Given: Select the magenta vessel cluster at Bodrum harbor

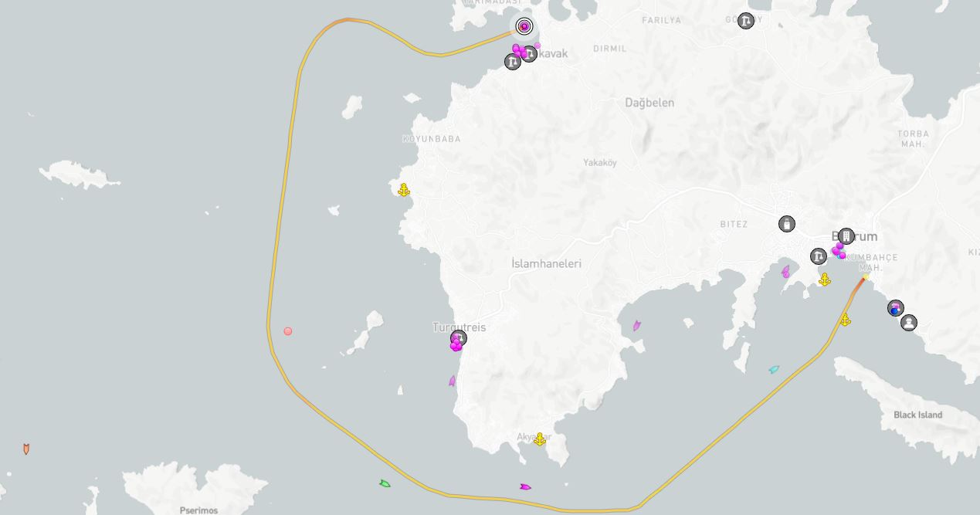Looking at the screenshot, I should pyautogui.click(x=839, y=251).
